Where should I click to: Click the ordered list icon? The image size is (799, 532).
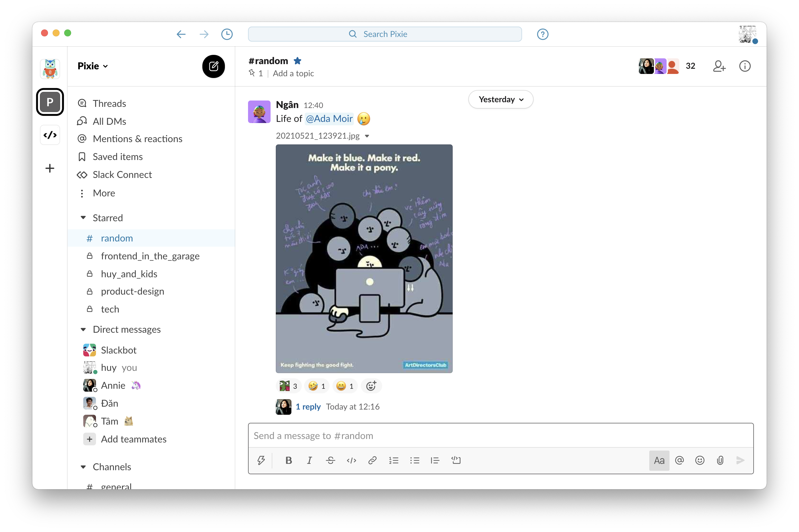393,460
